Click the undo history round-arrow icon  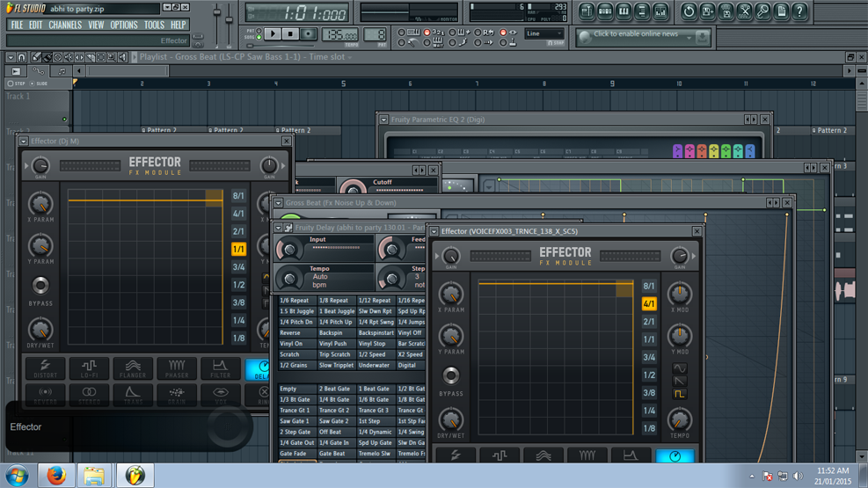pyautogui.click(x=689, y=11)
